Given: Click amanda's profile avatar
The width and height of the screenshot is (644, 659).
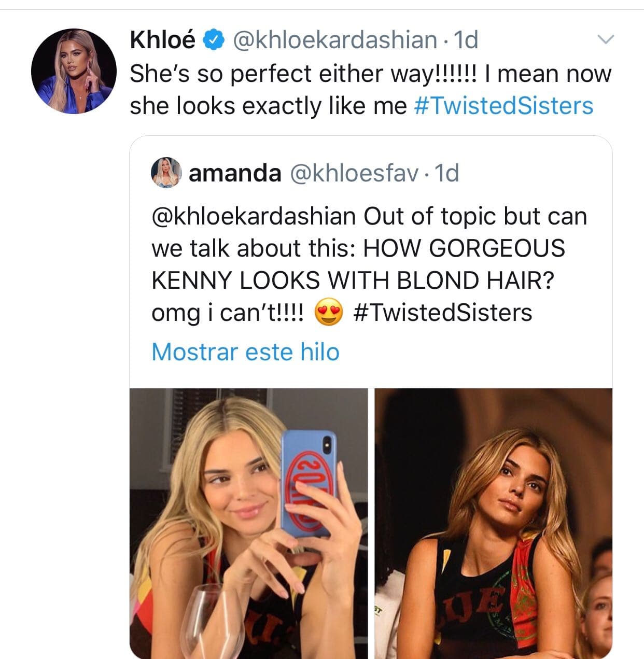Looking at the screenshot, I should pos(165,173).
